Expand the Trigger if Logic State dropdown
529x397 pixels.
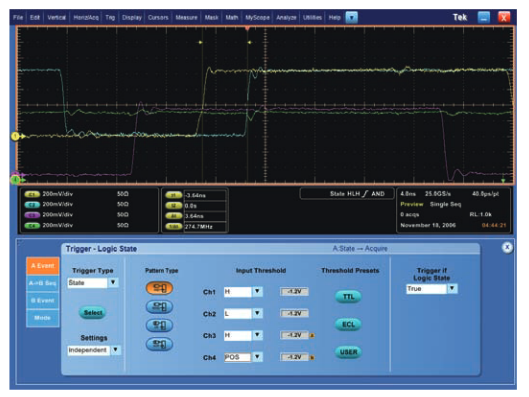coord(452,289)
